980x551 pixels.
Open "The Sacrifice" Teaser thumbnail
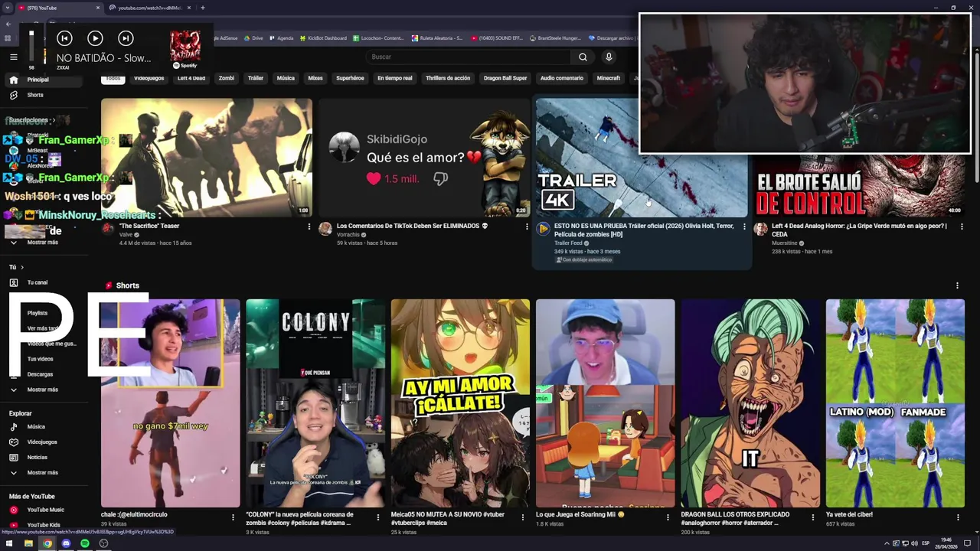pos(207,158)
